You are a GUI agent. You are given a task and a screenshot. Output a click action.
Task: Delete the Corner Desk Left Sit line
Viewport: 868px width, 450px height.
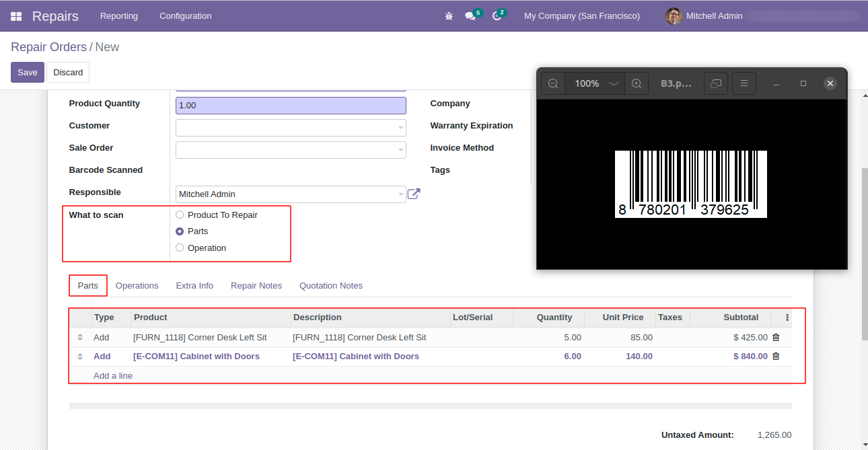click(x=776, y=338)
